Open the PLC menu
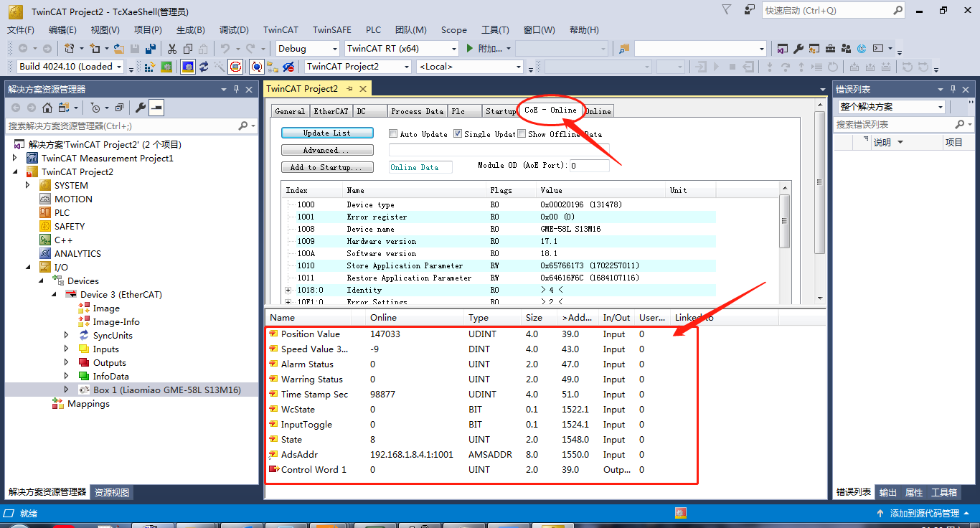The image size is (980, 528). tap(373, 30)
